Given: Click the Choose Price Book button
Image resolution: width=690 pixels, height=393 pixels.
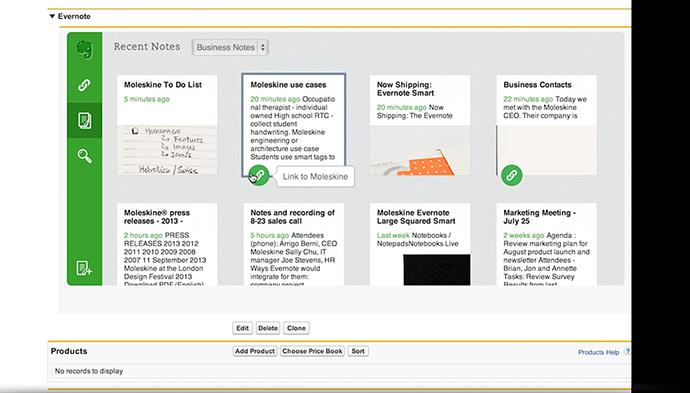Looking at the screenshot, I should click(x=312, y=351).
